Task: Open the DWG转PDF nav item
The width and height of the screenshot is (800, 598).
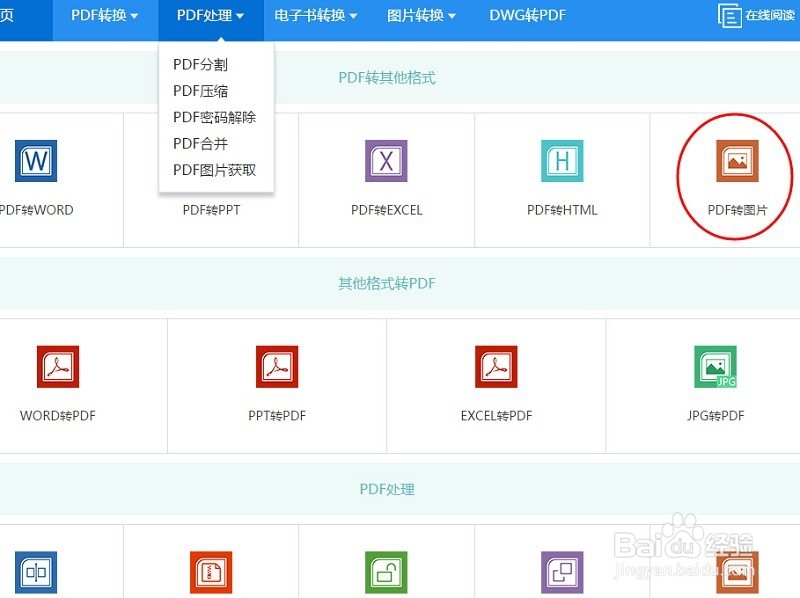Action: [x=528, y=15]
